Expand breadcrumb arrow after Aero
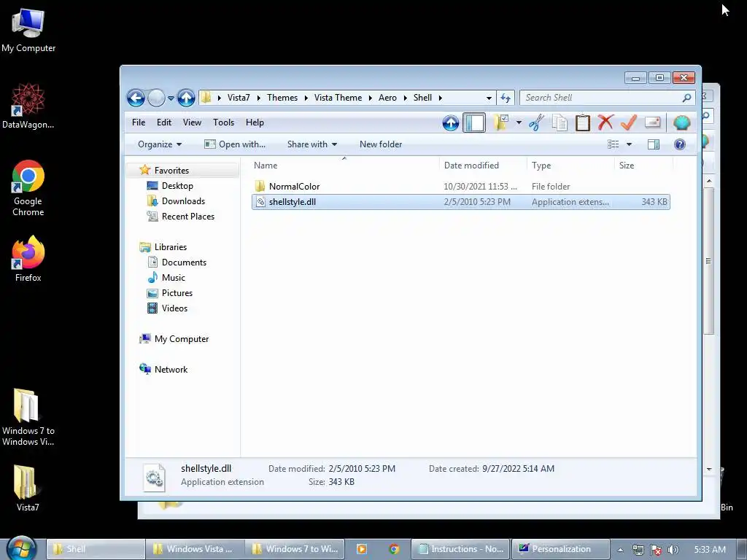Image resolution: width=747 pixels, height=560 pixels. click(x=405, y=98)
